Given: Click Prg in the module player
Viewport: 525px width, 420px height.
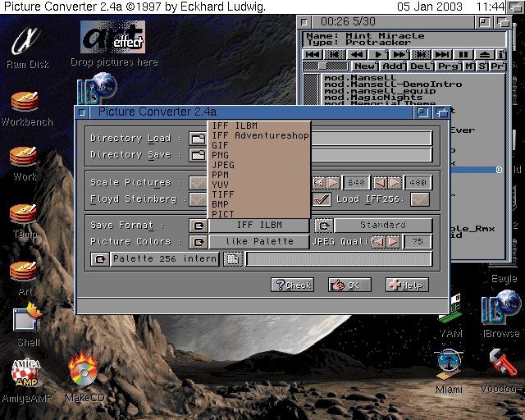Looking at the screenshot, I should (x=449, y=66).
